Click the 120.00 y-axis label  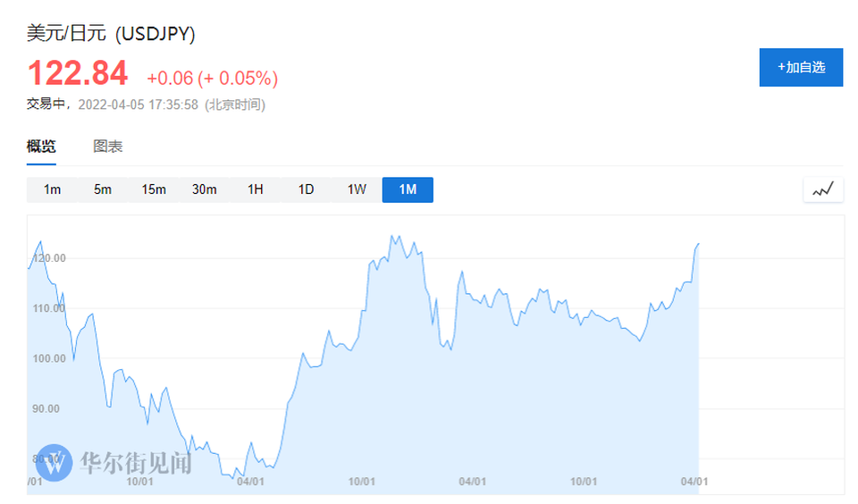click(x=49, y=258)
